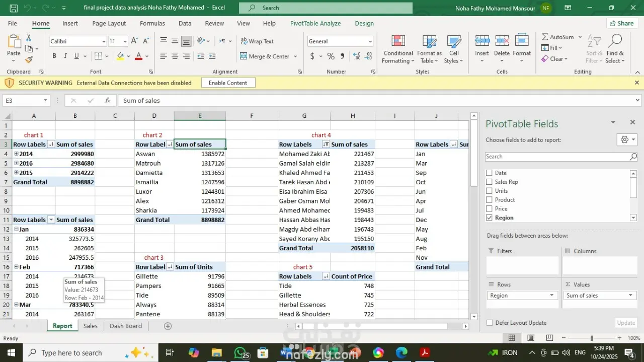The height and width of the screenshot is (362, 644).
Task: Click the Wrap Text button
Action: click(257, 41)
